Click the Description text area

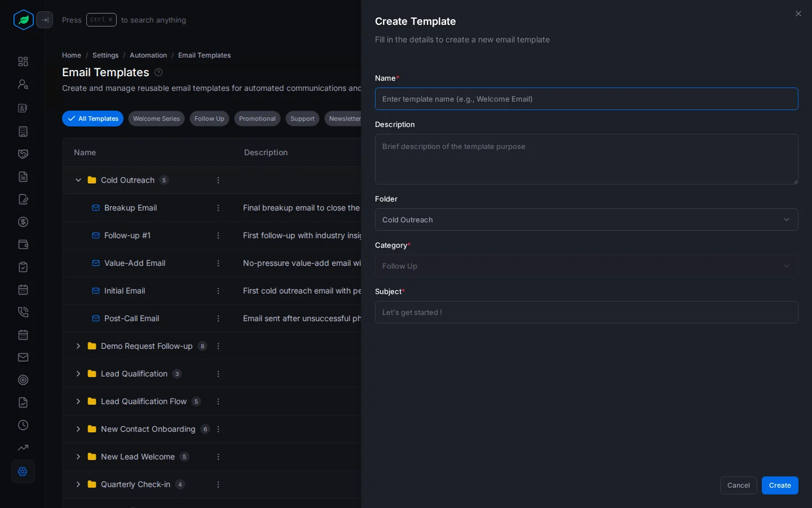tap(586, 159)
